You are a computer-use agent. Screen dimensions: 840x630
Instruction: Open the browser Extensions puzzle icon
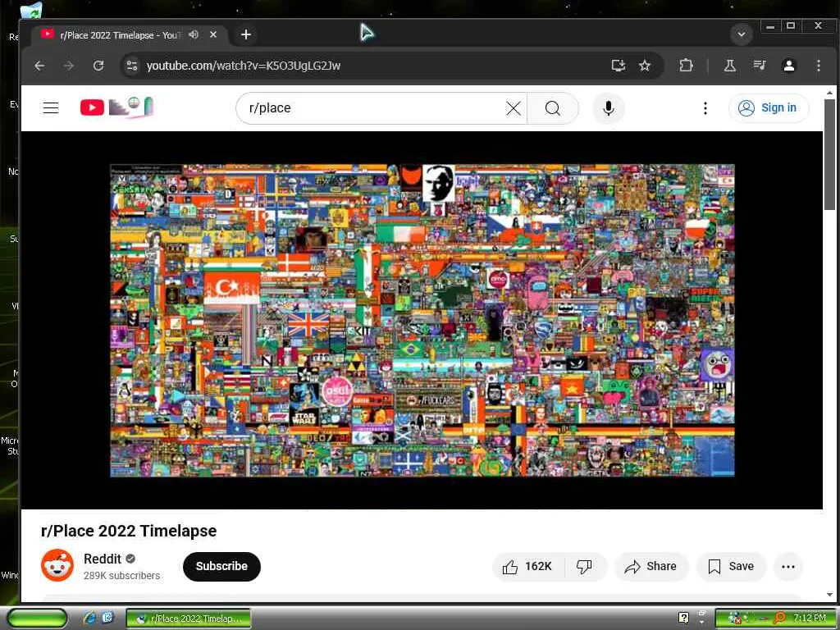point(686,66)
